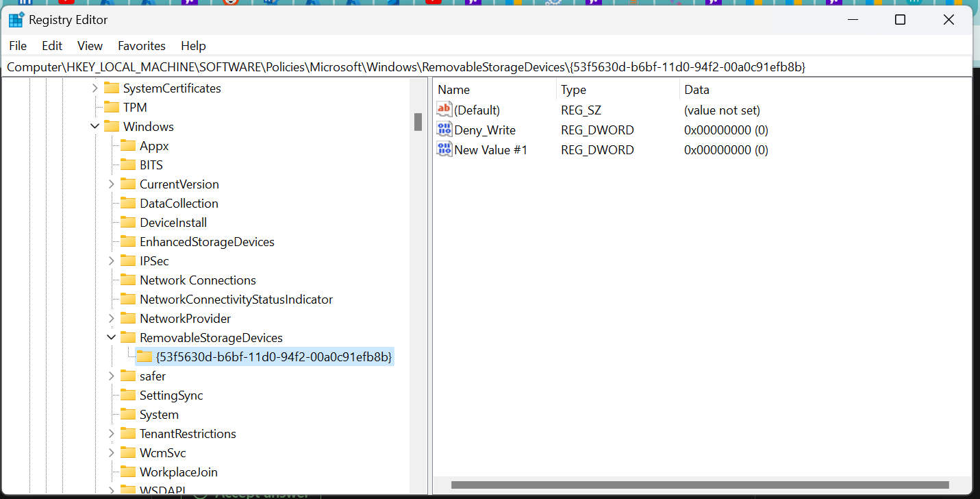Open the Edit menu
This screenshot has width=980, height=499.
pyautogui.click(x=51, y=45)
